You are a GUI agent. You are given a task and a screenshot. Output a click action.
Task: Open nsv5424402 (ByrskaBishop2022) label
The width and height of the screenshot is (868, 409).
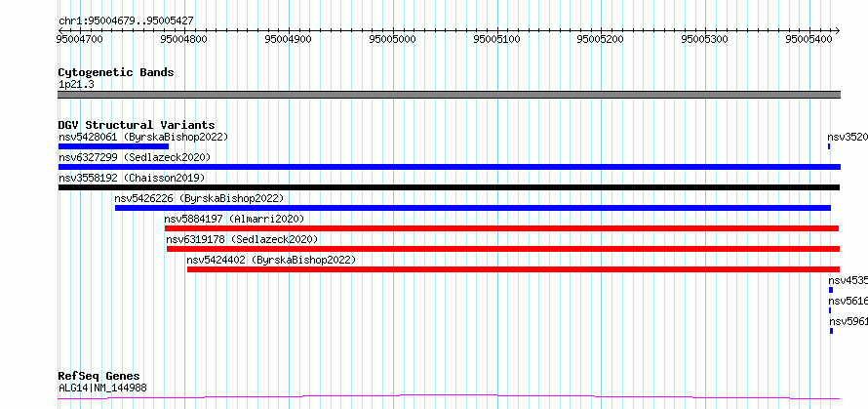tap(271, 260)
